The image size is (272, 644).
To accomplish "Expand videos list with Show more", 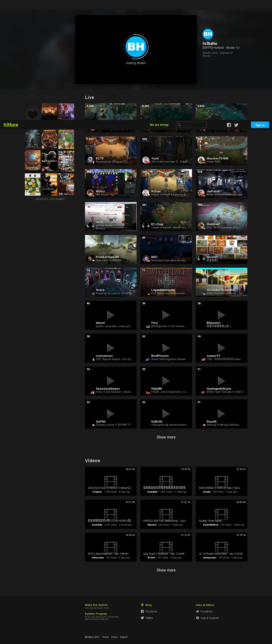I will [166, 570].
